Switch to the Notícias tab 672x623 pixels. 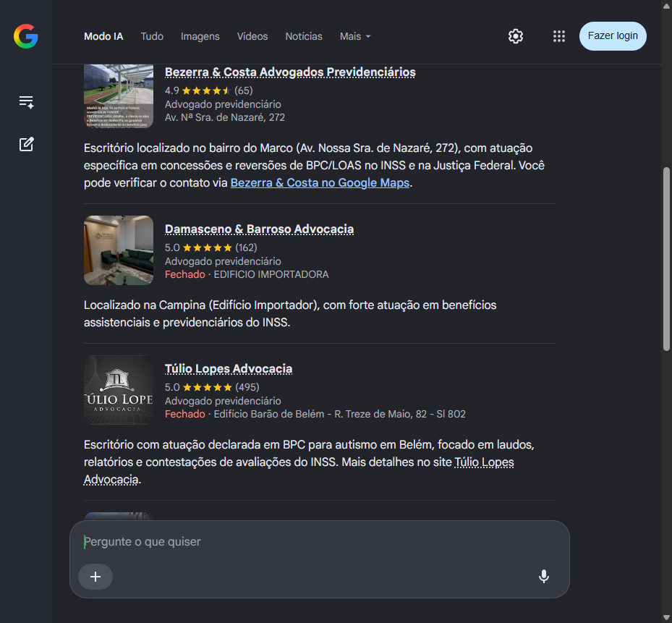(x=304, y=36)
